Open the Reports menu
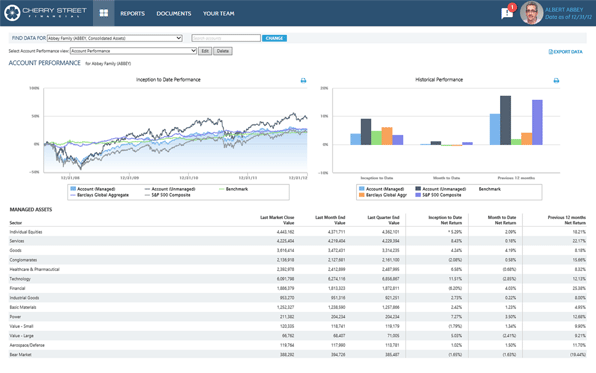The height and width of the screenshot is (373, 596). coord(133,13)
